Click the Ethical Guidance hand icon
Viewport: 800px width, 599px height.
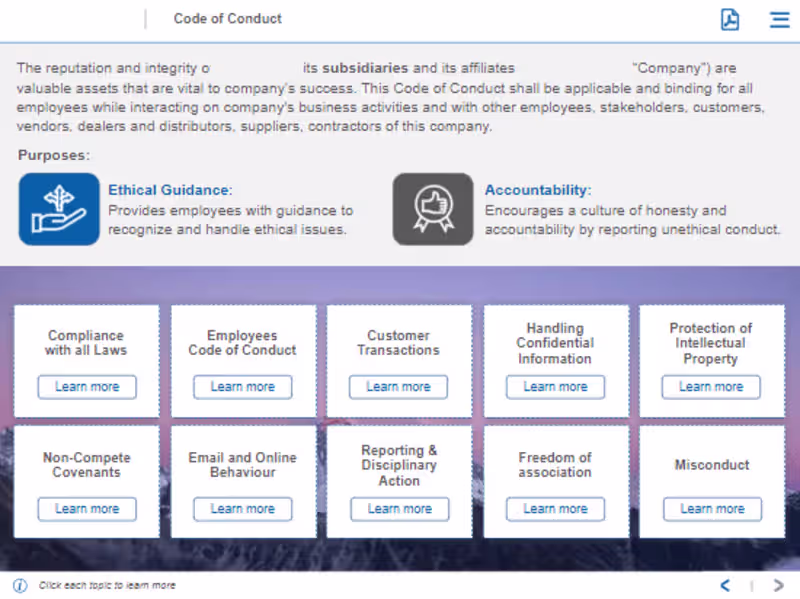point(59,209)
